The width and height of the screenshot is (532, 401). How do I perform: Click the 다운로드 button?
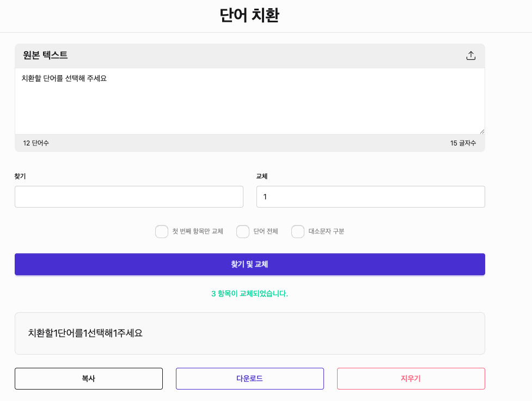coord(250,379)
